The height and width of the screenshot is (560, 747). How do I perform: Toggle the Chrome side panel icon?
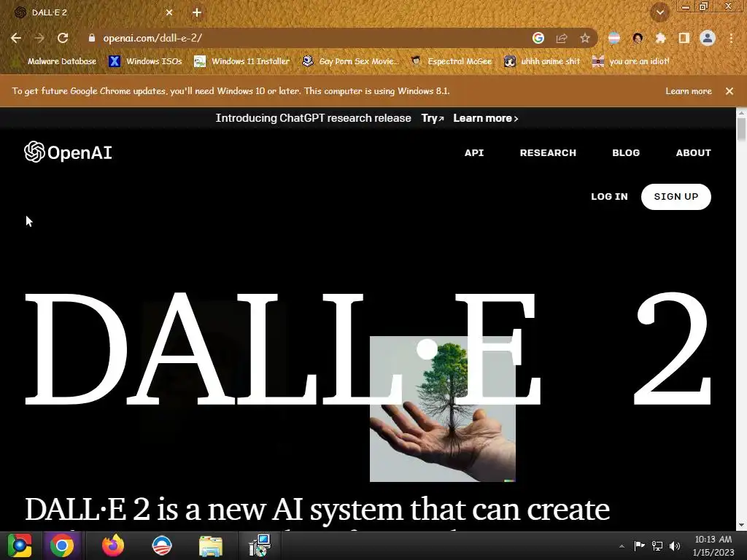(684, 38)
